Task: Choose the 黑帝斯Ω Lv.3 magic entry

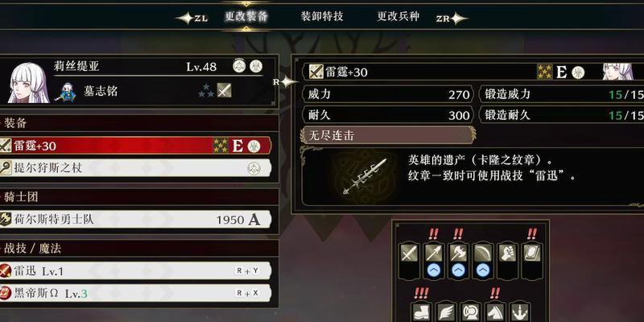Action: [135, 293]
